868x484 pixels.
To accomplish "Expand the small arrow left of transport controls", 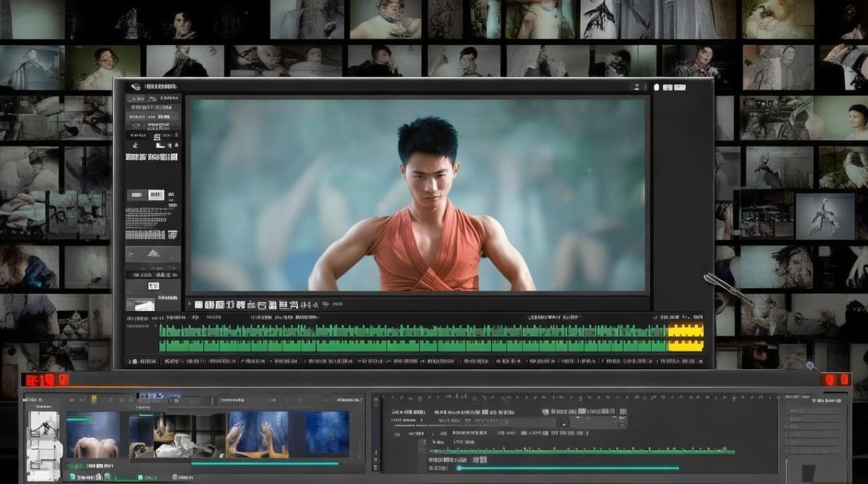I will point(189,304).
